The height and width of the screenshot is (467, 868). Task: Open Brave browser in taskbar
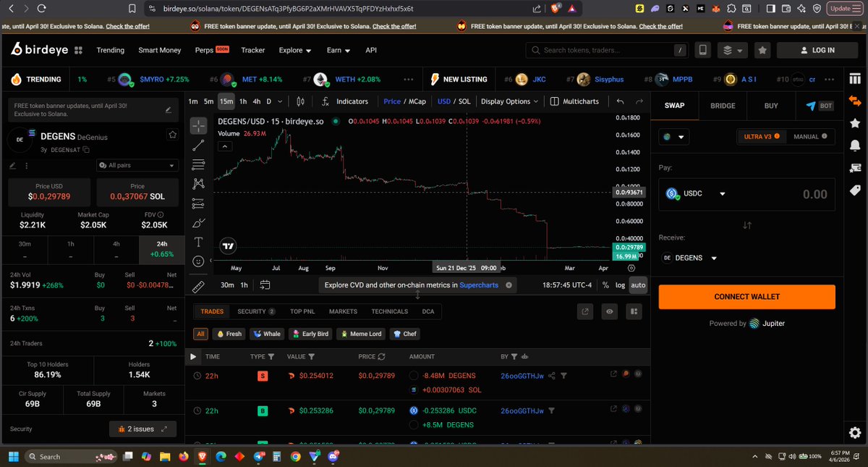click(201, 457)
